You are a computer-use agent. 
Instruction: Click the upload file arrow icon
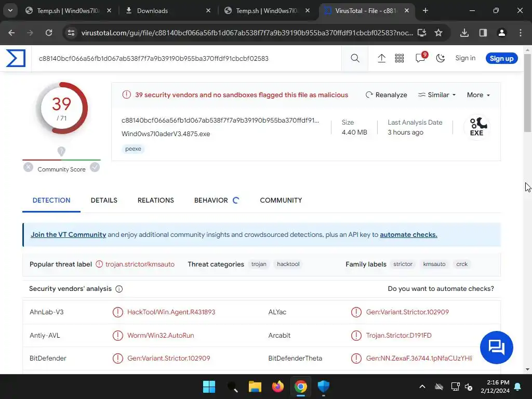(381, 58)
